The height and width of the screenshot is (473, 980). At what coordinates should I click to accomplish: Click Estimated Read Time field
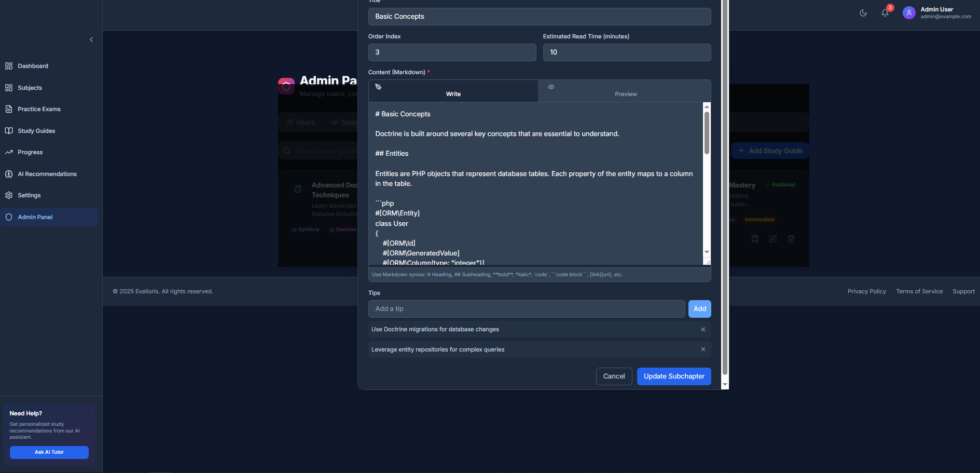pos(627,52)
